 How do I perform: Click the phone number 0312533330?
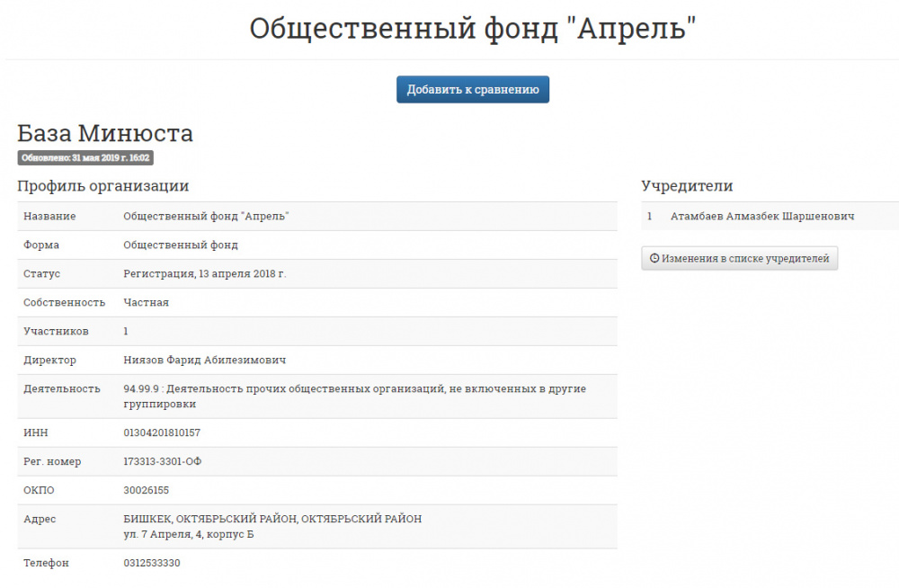click(x=152, y=564)
